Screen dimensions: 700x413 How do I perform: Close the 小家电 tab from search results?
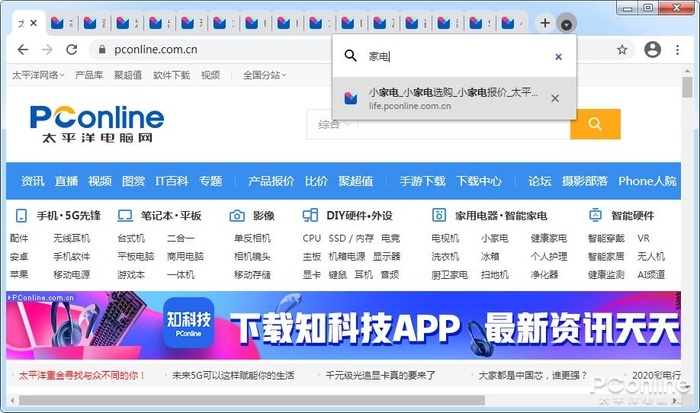[x=555, y=98]
